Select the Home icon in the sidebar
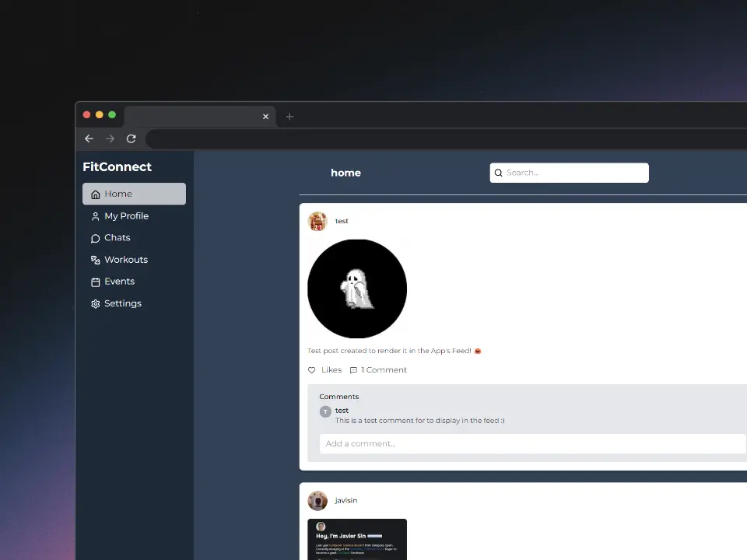747x560 pixels. click(x=95, y=194)
